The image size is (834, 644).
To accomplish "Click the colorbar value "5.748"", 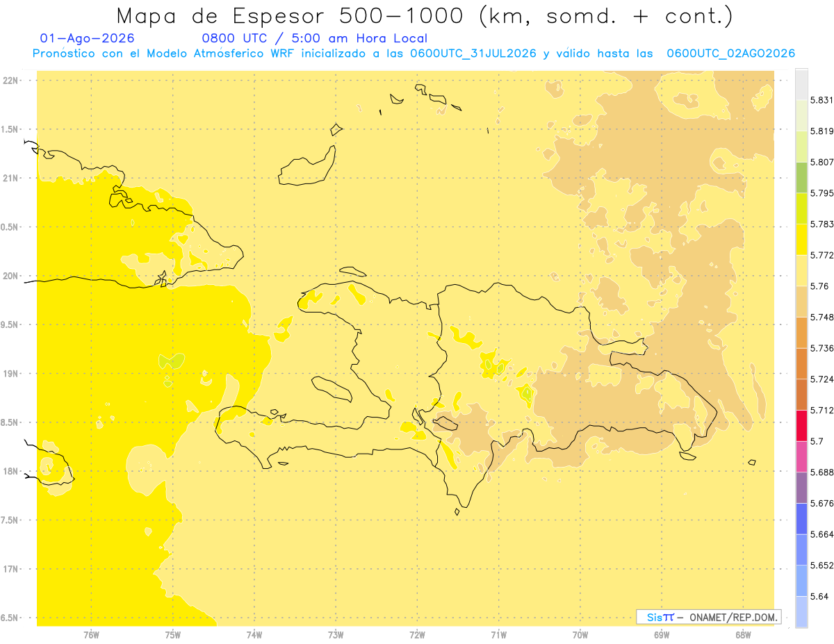I will click(822, 317).
